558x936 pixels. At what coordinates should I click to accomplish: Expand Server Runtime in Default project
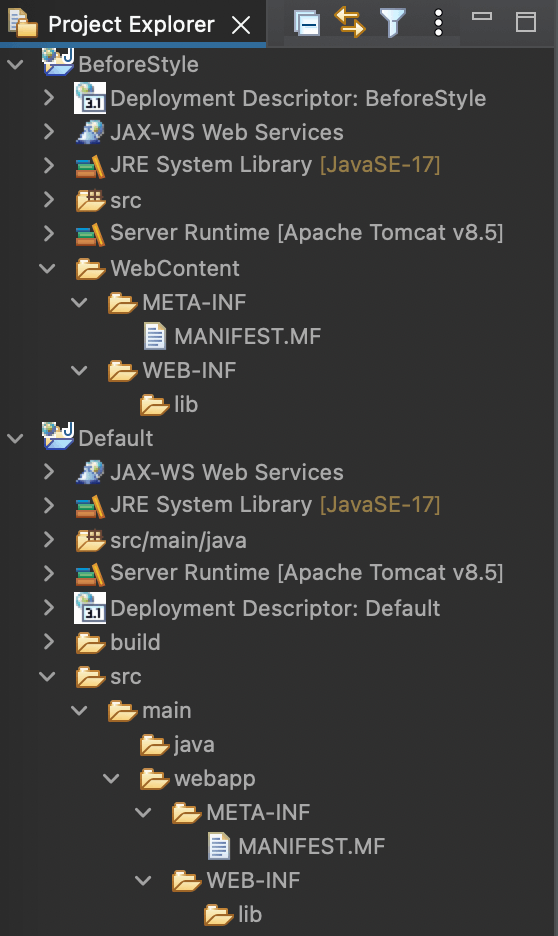point(48,574)
